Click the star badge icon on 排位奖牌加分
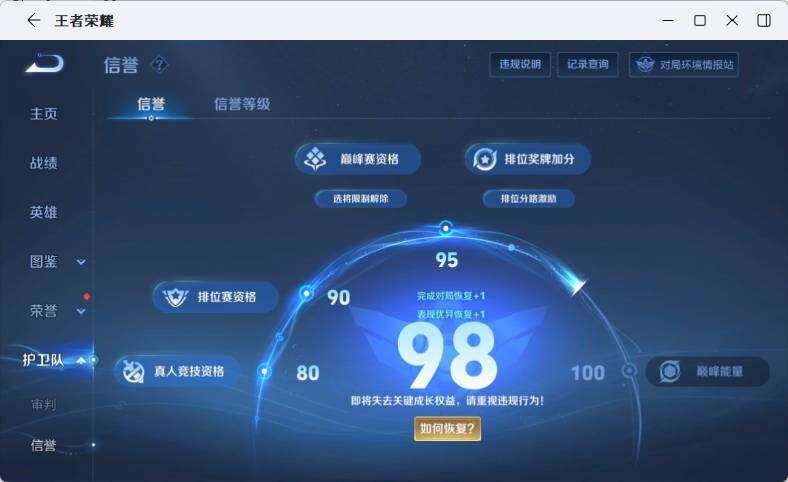The width and height of the screenshot is (788, 482). tap(484, 159)
